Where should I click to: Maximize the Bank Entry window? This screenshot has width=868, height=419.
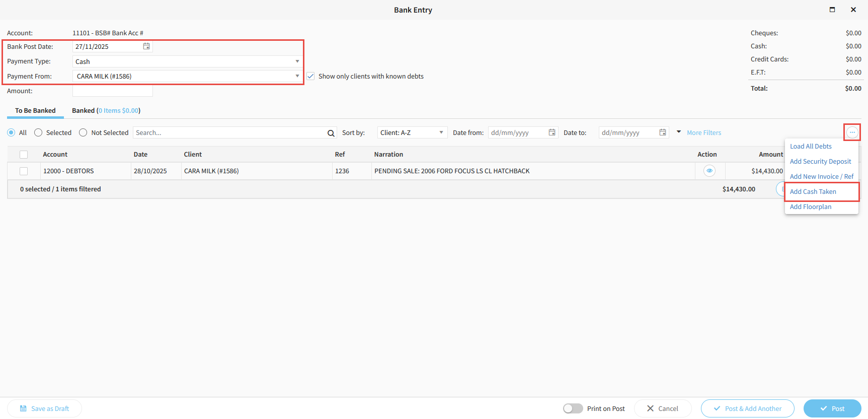832,10
